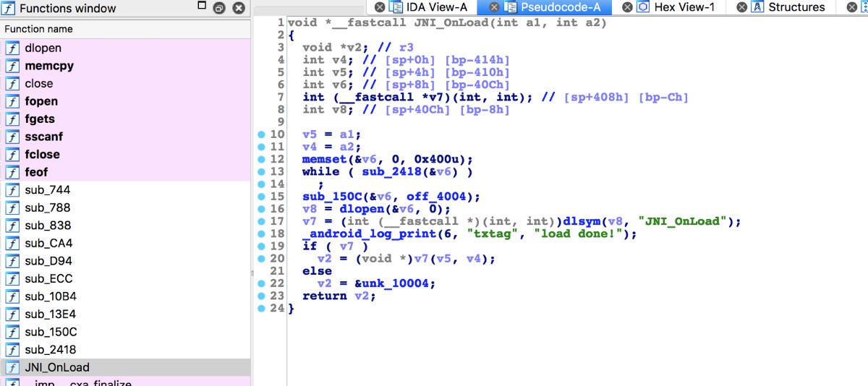The image size is (868, 386).
Task: Click the function icon beside JNI_OnLoad
Action: point(12,367)
